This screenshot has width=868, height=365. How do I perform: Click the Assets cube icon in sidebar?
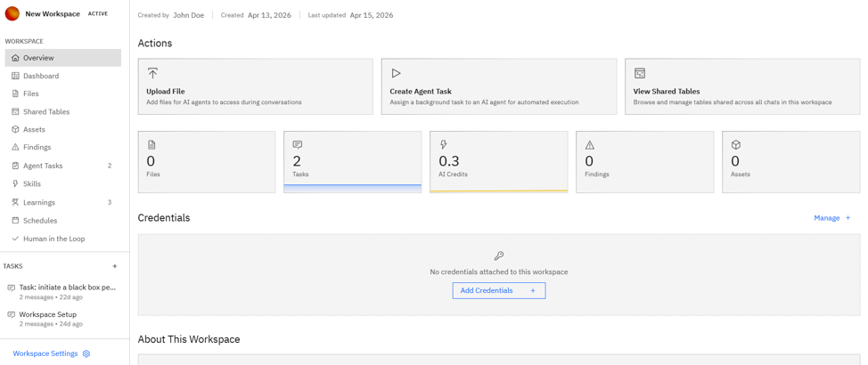point(15,129)
